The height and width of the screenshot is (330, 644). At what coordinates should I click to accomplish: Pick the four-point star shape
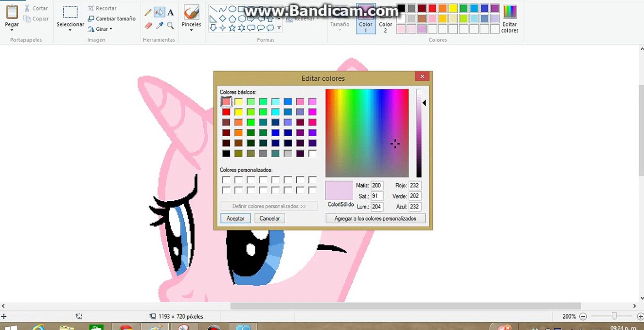click(222, 28)
